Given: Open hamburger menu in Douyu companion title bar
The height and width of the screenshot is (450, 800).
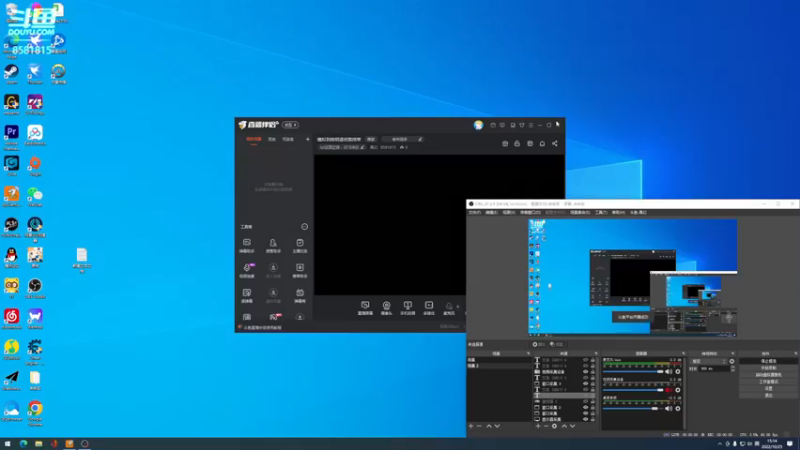Looking at the screenshot, I should tap(531, 125).
